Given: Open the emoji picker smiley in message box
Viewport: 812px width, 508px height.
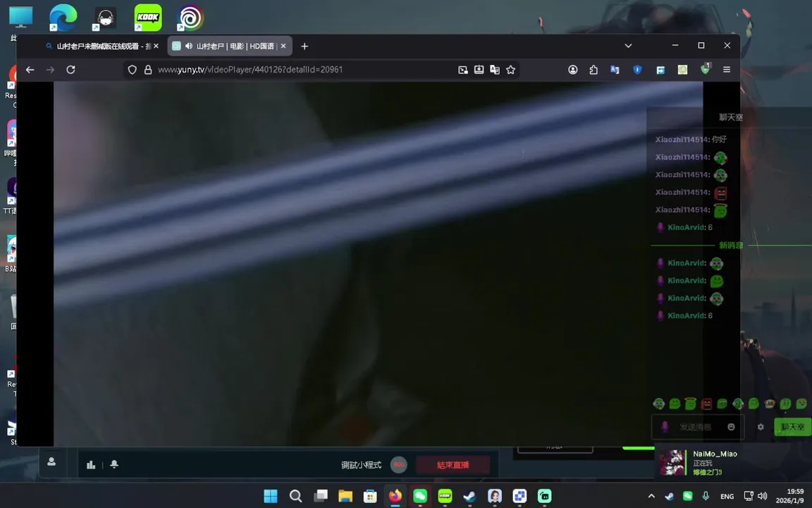Looking at the screenshot, I should (x=731, y=427).
